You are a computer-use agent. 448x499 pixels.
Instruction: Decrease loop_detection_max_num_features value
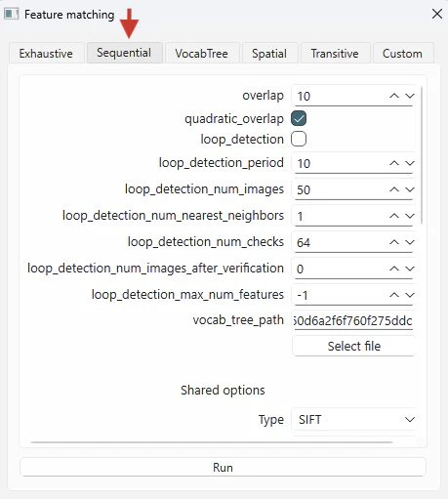[x=410, y=295]
